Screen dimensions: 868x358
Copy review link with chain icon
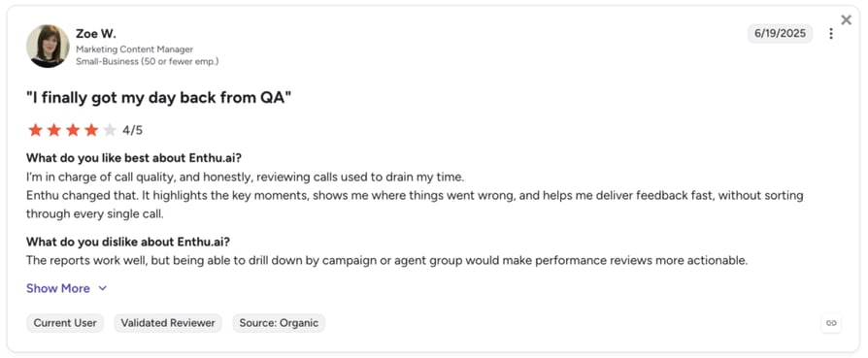click(x=831, y=323)
